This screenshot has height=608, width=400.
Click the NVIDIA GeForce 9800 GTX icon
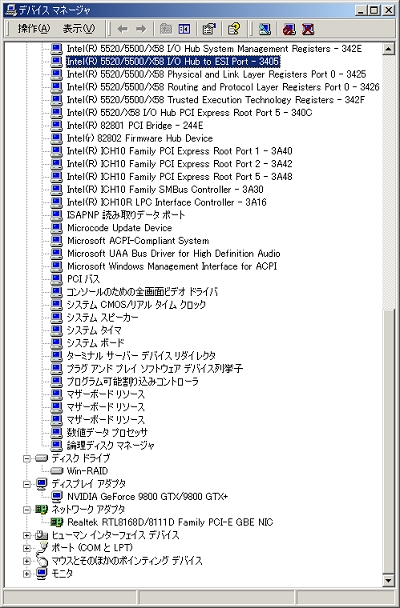pos(57,496)
